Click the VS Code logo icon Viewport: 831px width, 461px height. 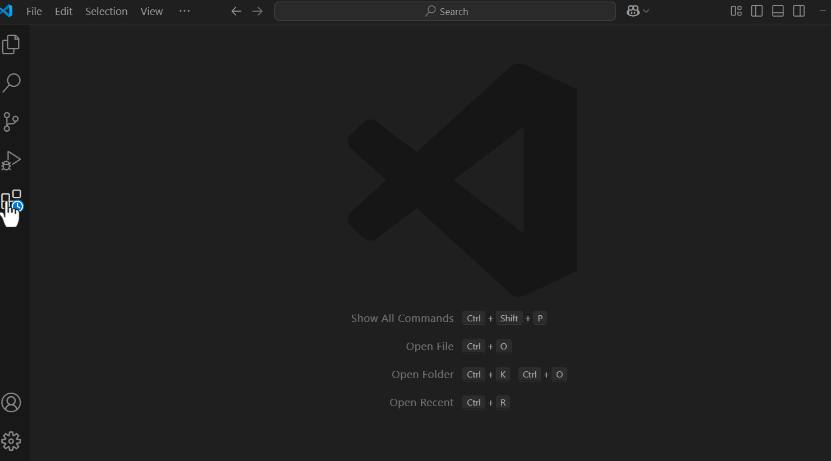[6, 11]
